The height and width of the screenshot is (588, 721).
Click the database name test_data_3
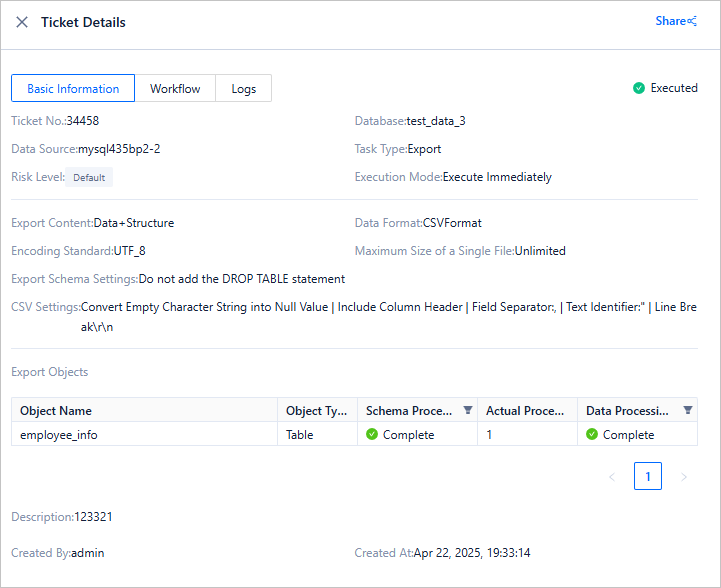pyautogui.click(x=436, y=121)
